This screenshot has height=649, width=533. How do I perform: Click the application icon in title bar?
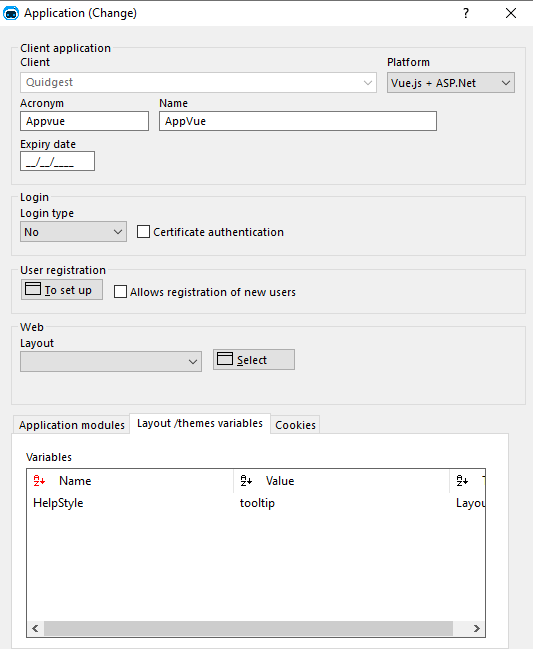click(x=11, y=13)
